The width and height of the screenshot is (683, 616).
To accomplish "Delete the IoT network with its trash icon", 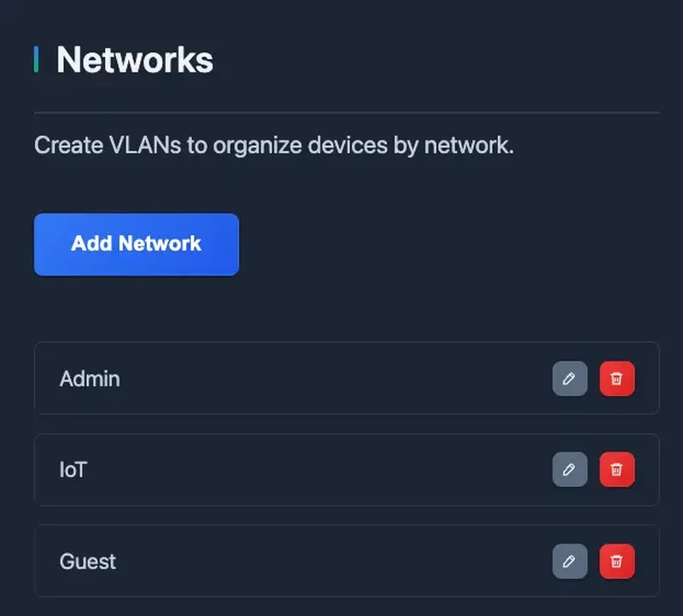I will 617,469.
